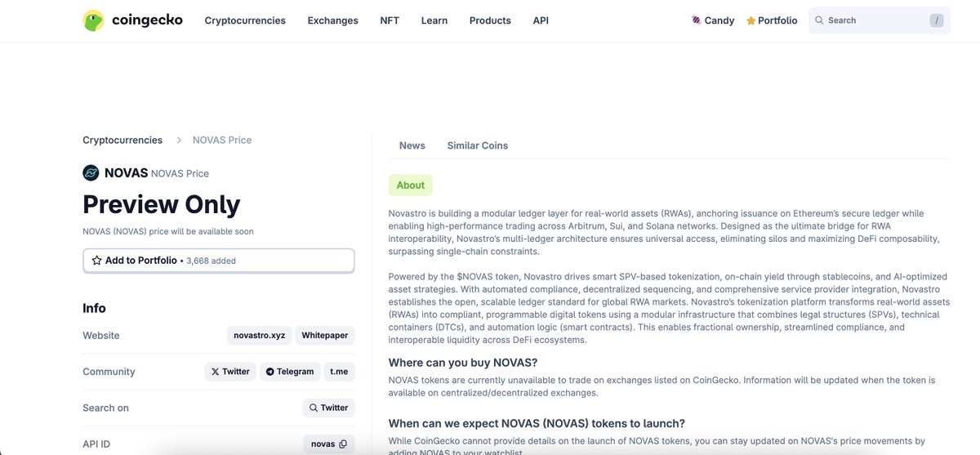Open the Whitepaper link
The height and width of the screenshot is (455, 980).
click(325, 336)
